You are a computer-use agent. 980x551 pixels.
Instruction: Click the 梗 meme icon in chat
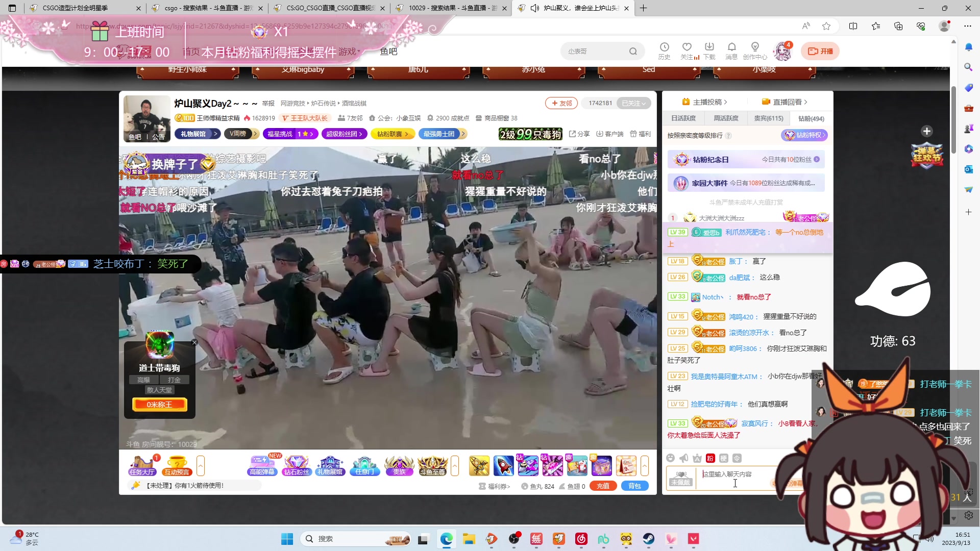pyautogui.click(x=724, y=458)
